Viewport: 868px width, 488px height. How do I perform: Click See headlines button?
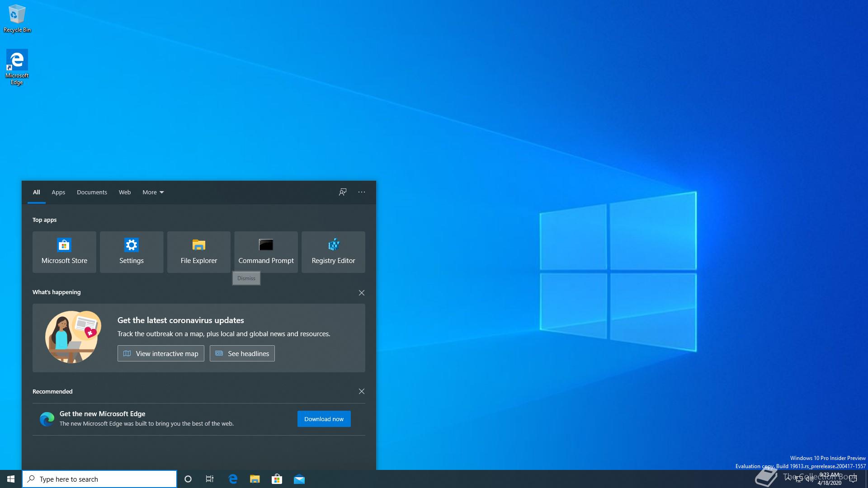tap(242, 353)
